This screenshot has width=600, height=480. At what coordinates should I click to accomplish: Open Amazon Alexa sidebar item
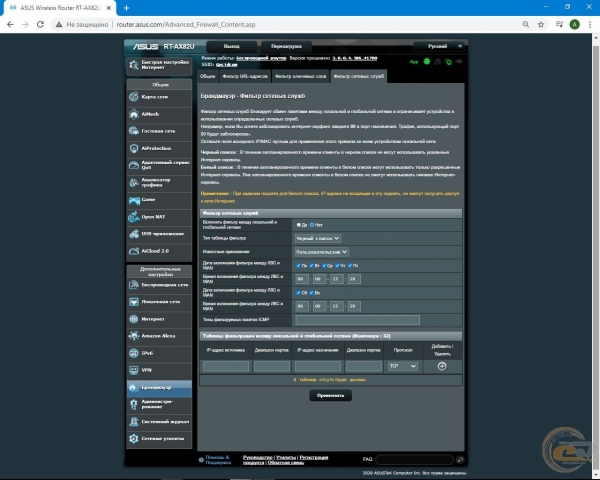[x=159, y=336]
